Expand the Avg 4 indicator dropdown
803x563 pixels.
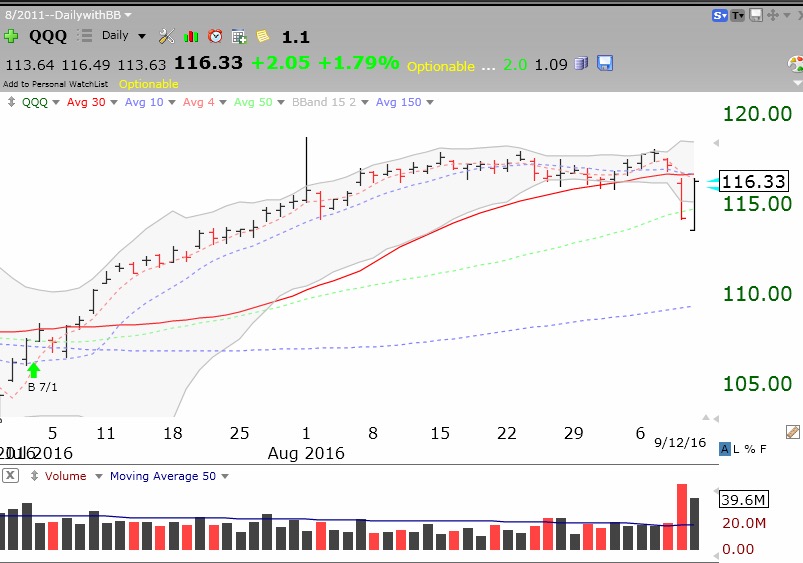[x=223, y=102]
